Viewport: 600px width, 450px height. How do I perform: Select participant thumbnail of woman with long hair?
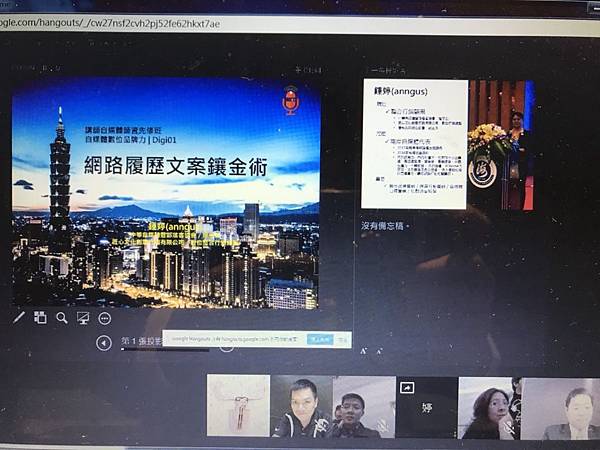489,408
